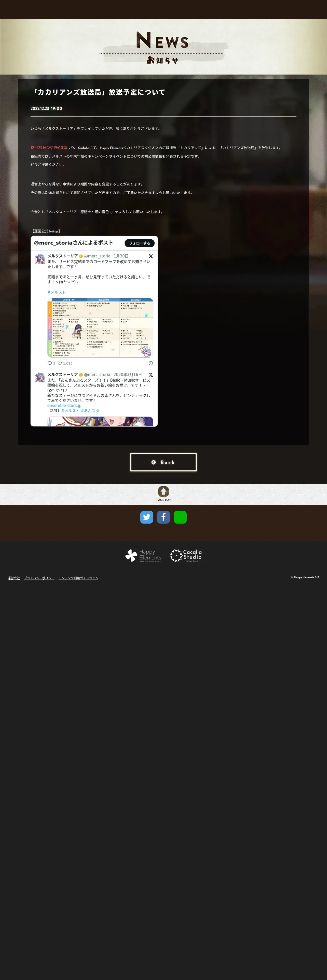Click the article date 2022.12.23 19:00

coord(46,108)
